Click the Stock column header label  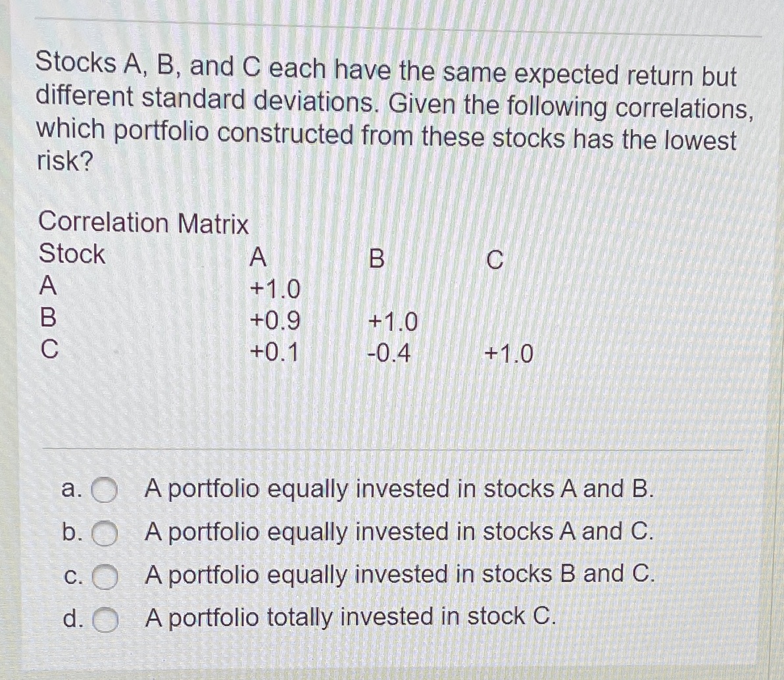coord(73,254)
